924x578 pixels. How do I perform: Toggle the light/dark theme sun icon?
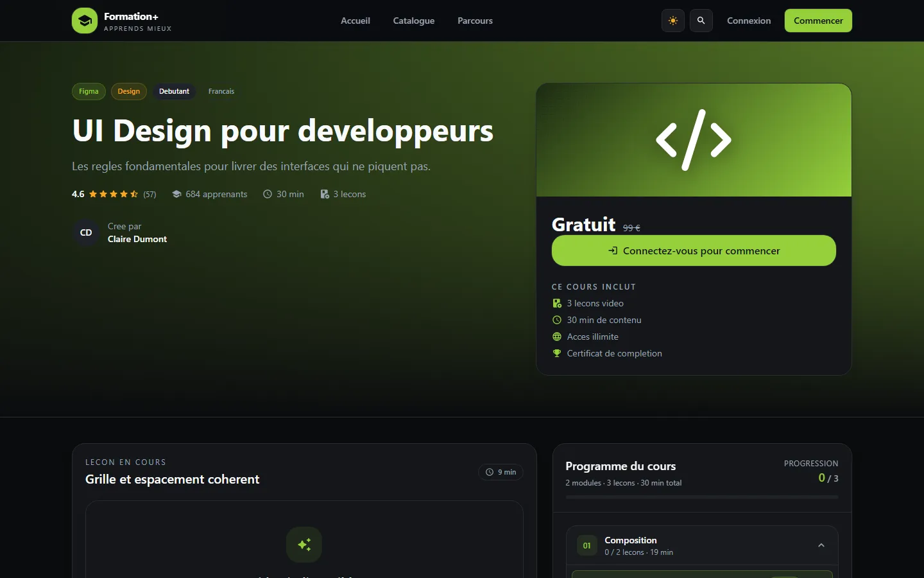[673, 21]
